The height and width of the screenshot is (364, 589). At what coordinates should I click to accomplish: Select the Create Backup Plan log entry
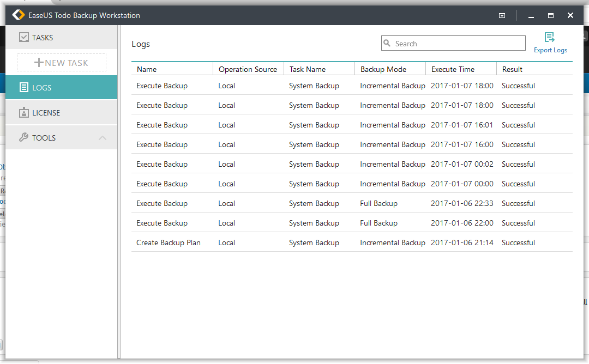point(169,242)
